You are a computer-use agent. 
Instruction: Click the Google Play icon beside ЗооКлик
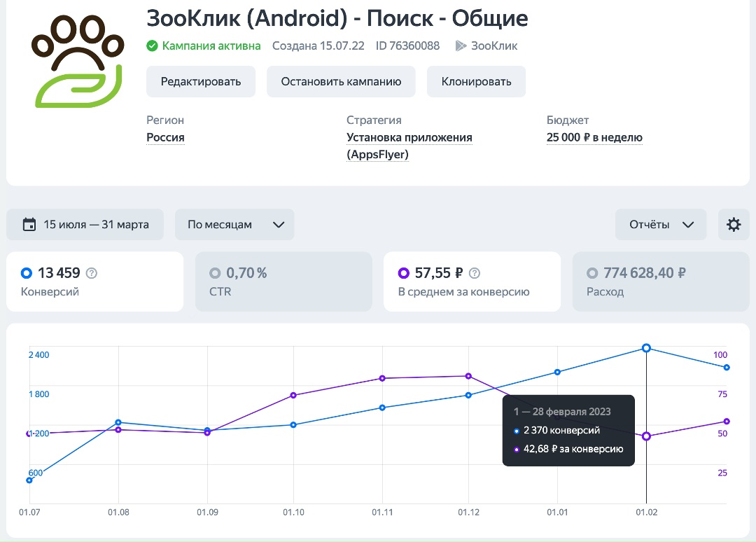click(x=460, y=46)
